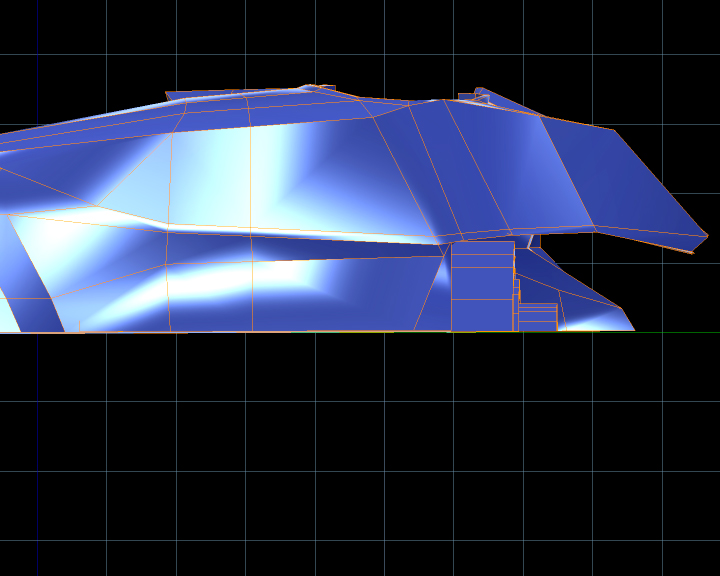Select the tall rectangular block under the overhang

(482, 286)
